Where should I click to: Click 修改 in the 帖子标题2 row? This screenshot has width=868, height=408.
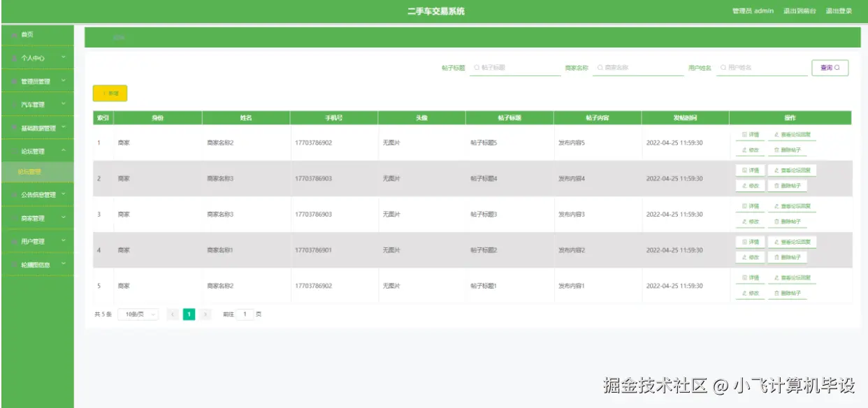point(750,257)
